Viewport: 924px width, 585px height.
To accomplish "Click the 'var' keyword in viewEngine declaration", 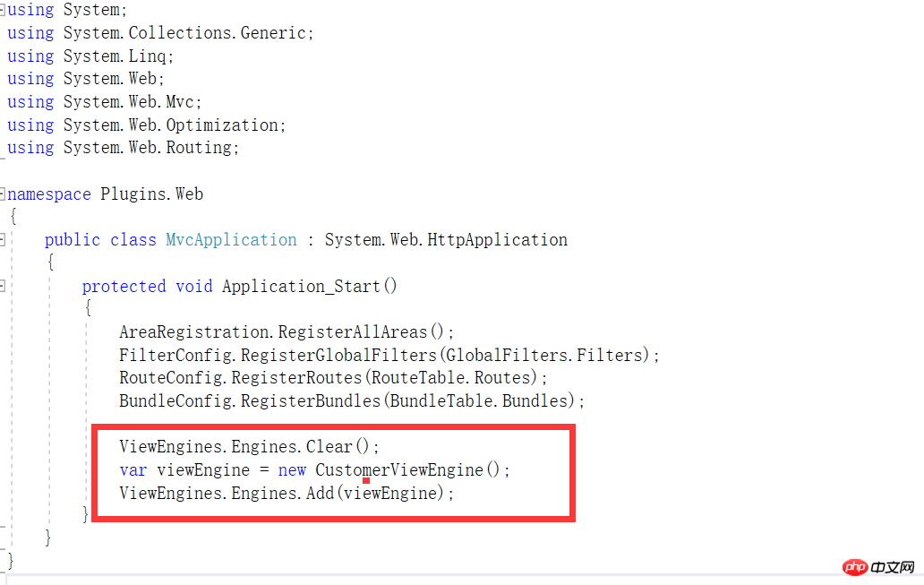I will pyautogui.click(x=133, y=470).
